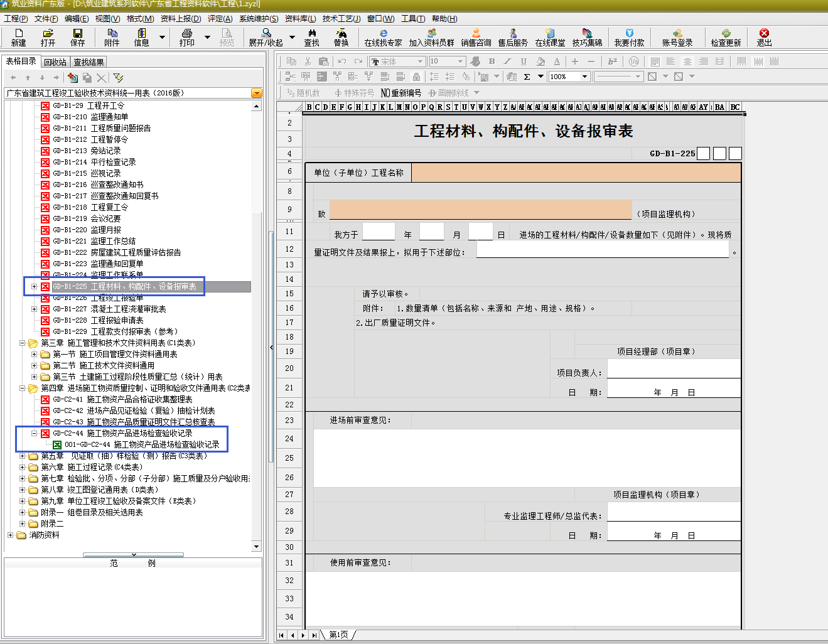Click the 单位工程名称 input cell
The height and width of the screenshot is (644, 828).
coord(576,173)
